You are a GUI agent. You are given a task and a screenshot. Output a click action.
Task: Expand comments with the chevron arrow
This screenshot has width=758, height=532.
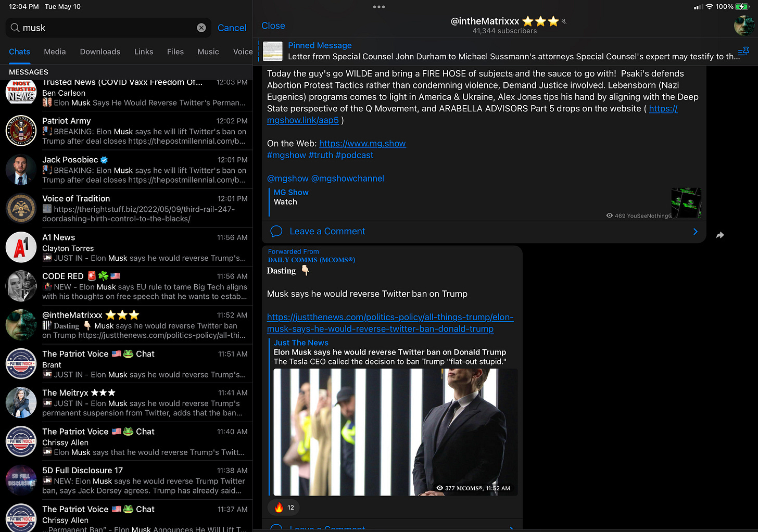click(x=696, y=232)
